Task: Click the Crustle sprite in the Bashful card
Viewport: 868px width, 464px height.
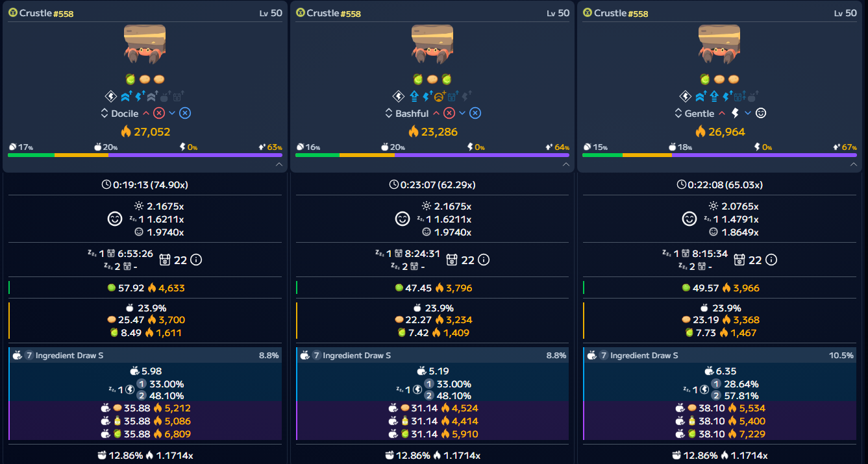Action: tap(432, 44)
